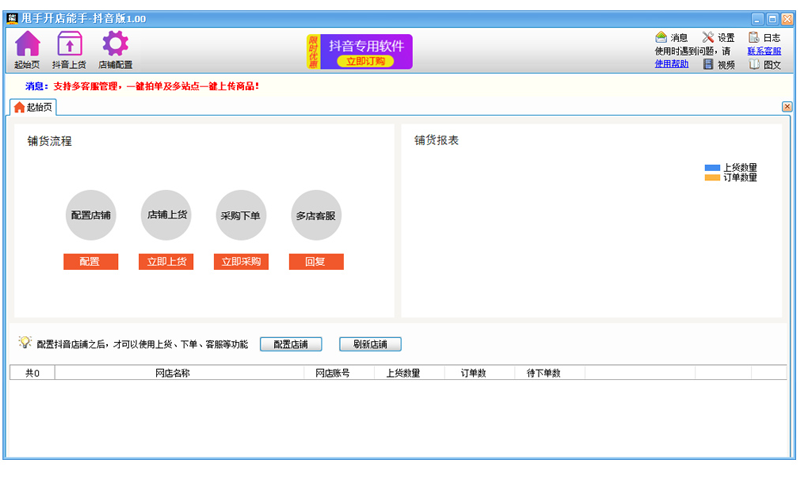Viewport: 800px width, 482px height.
Task: Close the application window
Action: point(787,19)
